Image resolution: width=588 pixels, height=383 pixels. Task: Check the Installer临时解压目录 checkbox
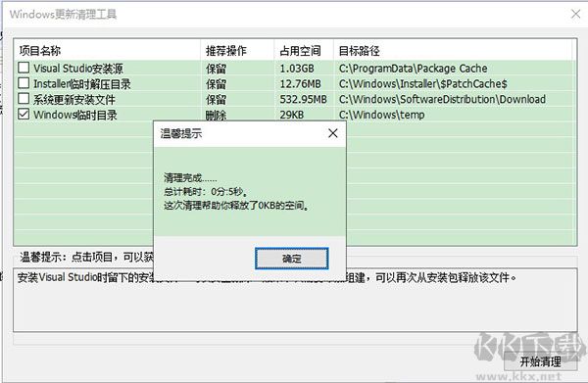[24, 83]
